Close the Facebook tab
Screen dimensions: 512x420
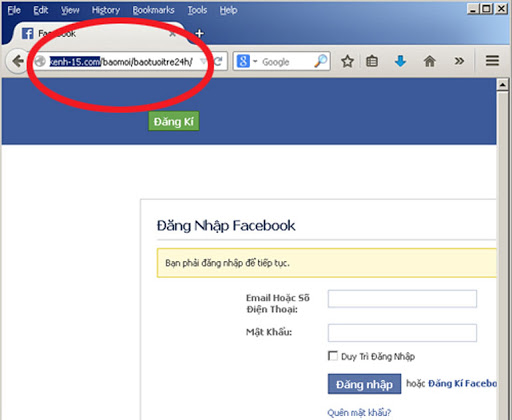[x=172, y=34]
